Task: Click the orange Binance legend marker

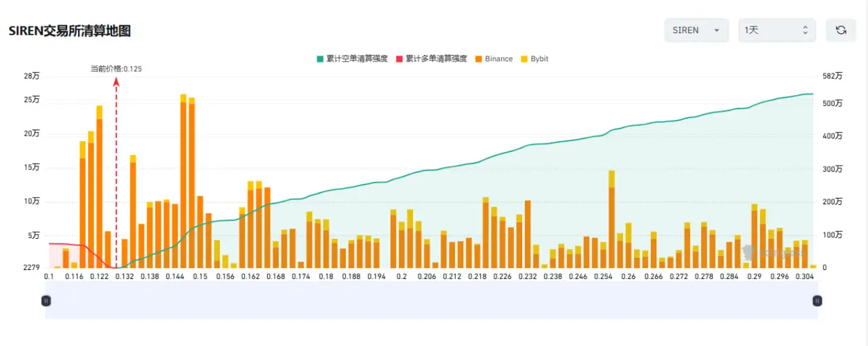Action: pyautogui.click(x=479, y=59)
